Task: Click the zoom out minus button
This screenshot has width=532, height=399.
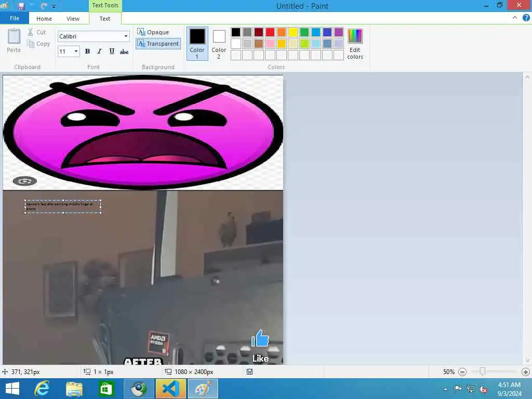Action: click(462, 372)
